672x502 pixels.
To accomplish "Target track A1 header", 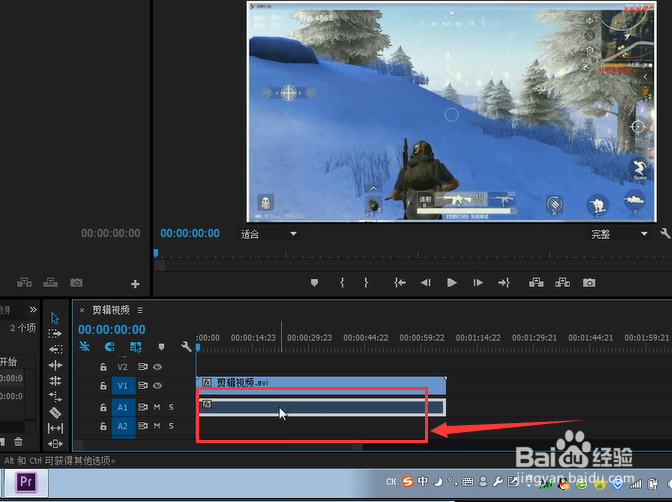I will (x=123, y=407).
